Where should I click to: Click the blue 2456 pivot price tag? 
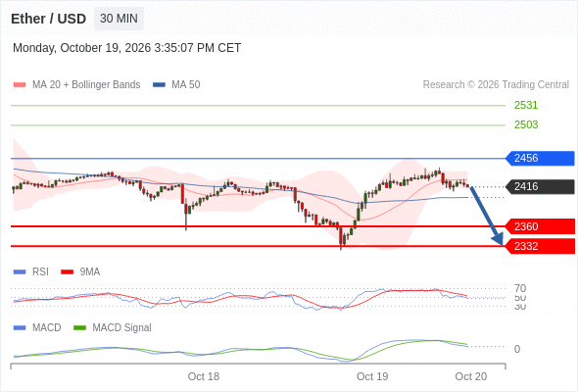[x=540, y=158]
